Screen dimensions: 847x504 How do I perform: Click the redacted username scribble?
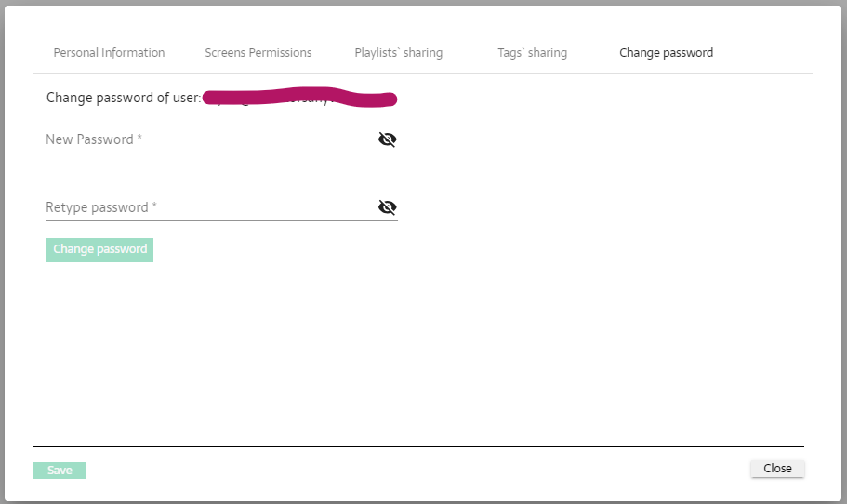pos(298,97)
